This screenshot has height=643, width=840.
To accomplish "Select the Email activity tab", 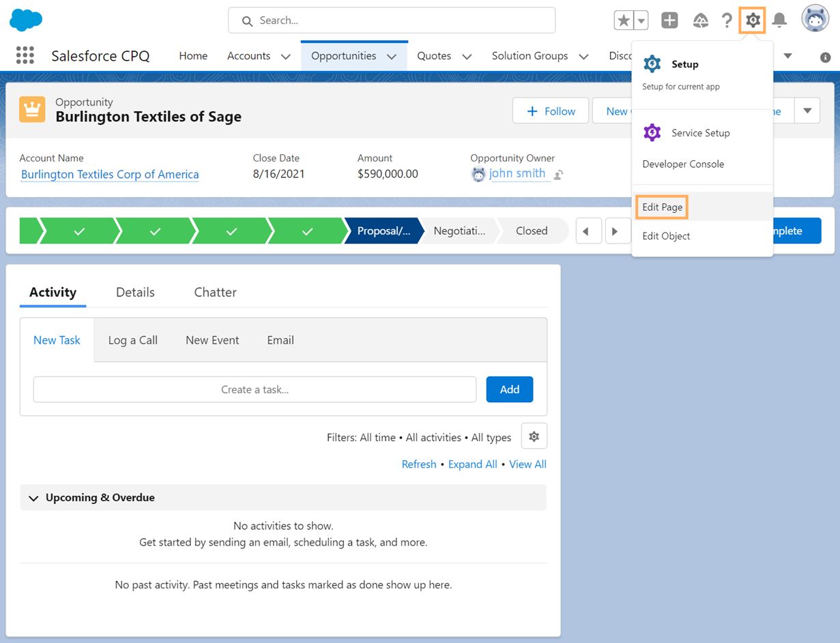I will tap(280, 340).
